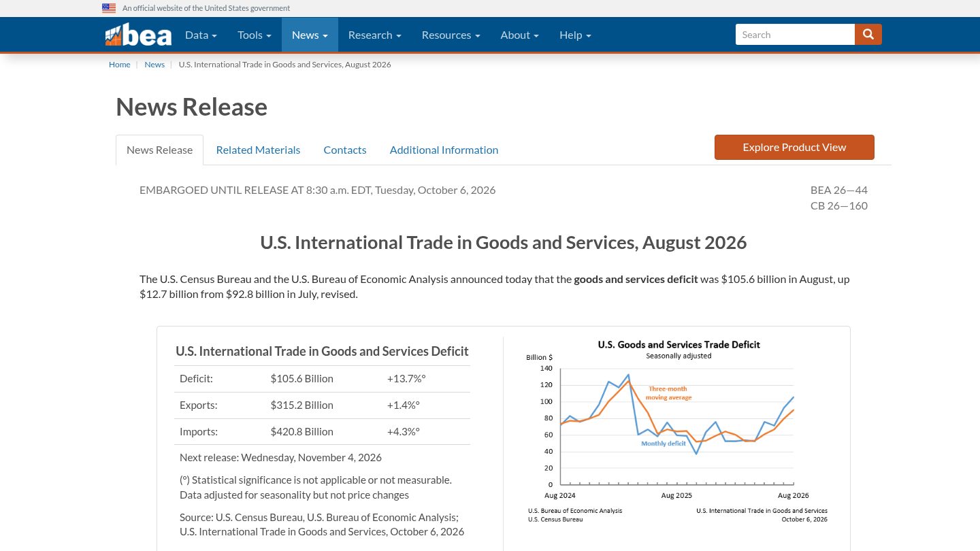Expand the Research menu
This screenshot has width=980, height=551.
click(374, 35)
